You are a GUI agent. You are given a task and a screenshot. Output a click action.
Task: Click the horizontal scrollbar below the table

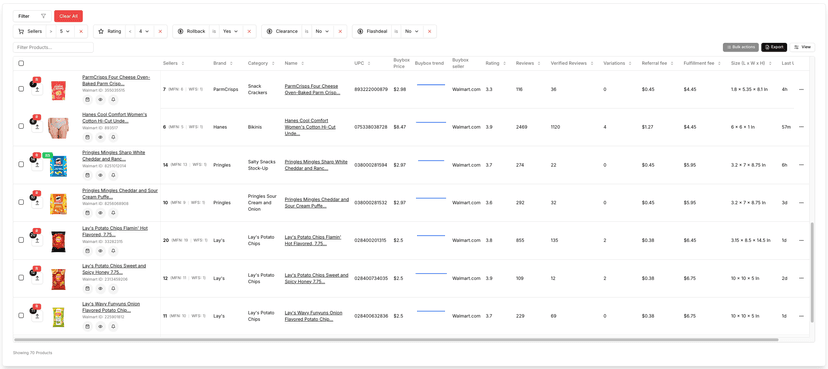coord(396,339)
